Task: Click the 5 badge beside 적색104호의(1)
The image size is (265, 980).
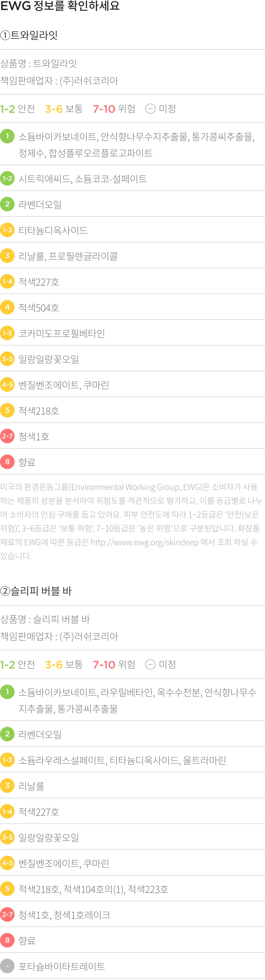Action: coord(7,889)
